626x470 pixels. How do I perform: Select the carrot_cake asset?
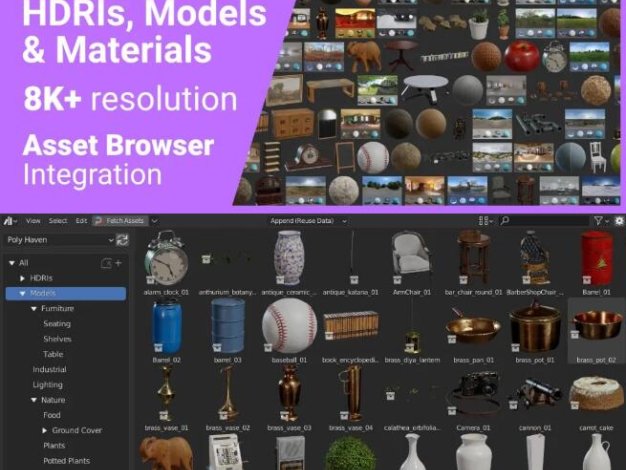tap(596, 399)
